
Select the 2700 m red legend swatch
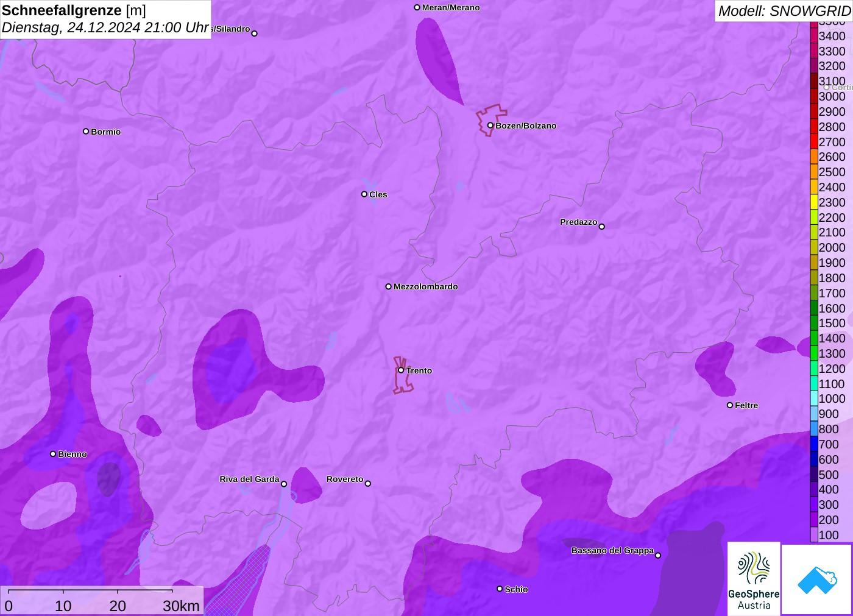point(814,142)
